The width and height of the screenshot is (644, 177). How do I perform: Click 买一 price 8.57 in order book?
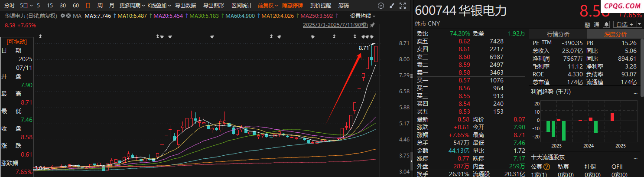coord(464,80)
